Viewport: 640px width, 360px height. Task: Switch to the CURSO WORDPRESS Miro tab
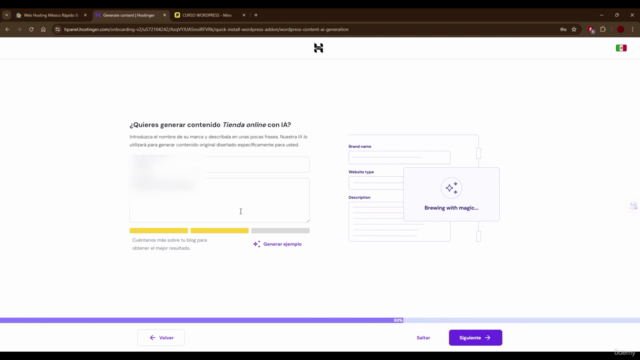[207, 15]
